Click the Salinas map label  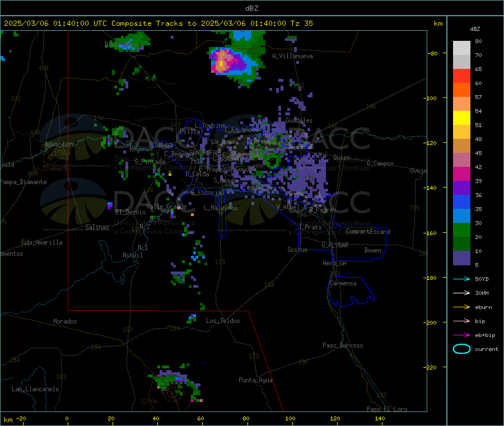point(97,227)
